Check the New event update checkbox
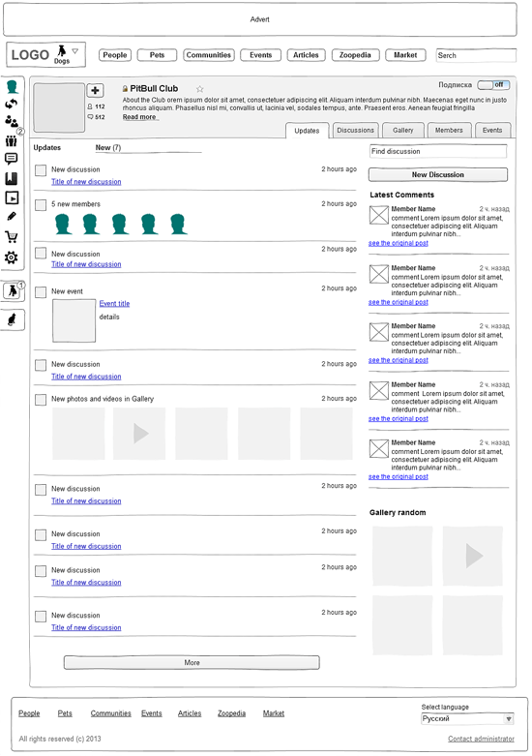 (41, 292)
